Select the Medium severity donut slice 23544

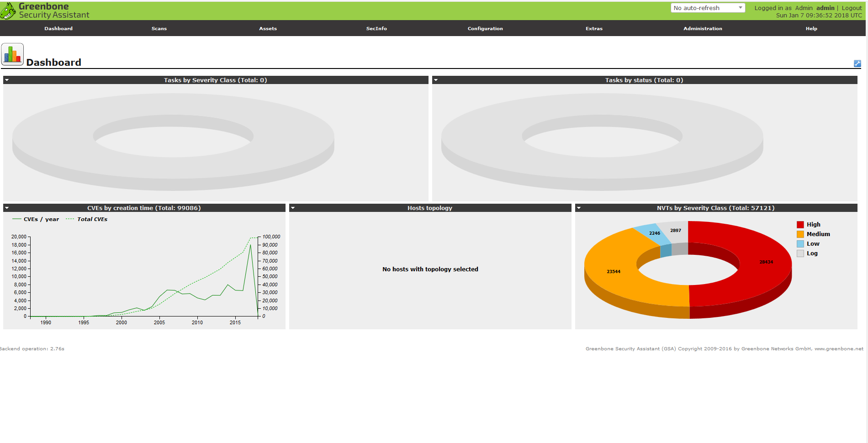(614, 272)
